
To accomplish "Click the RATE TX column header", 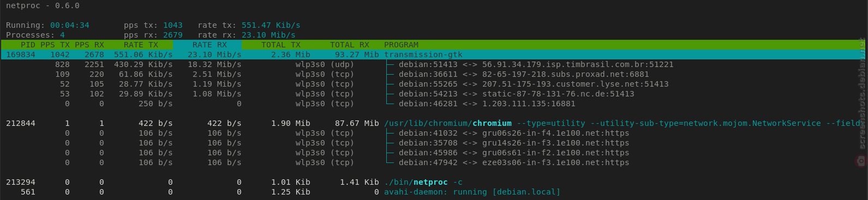I will point(141,45).
